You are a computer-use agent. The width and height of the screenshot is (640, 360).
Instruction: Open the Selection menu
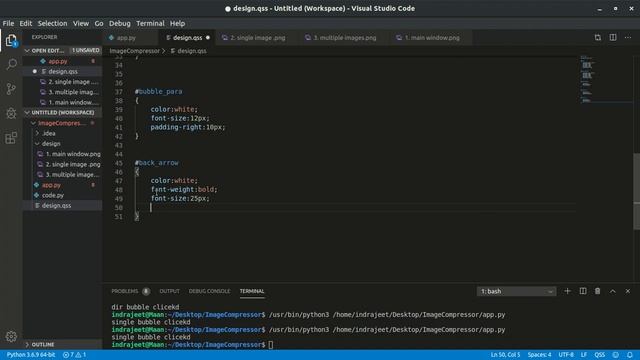click(x=53, y=23)
